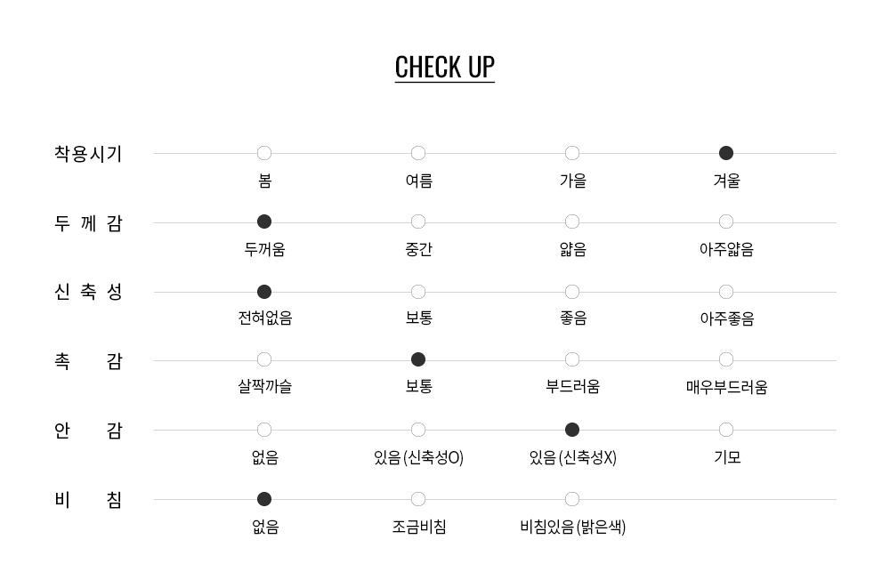Select the 매우부드러움 texture circle
This screenshot has width=890, height=588.
(726, 359)
